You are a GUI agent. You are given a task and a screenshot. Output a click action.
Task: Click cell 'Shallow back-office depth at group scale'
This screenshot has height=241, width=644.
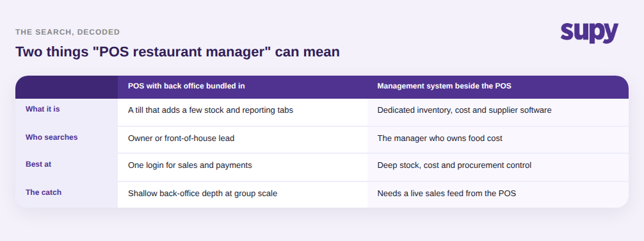243,194
